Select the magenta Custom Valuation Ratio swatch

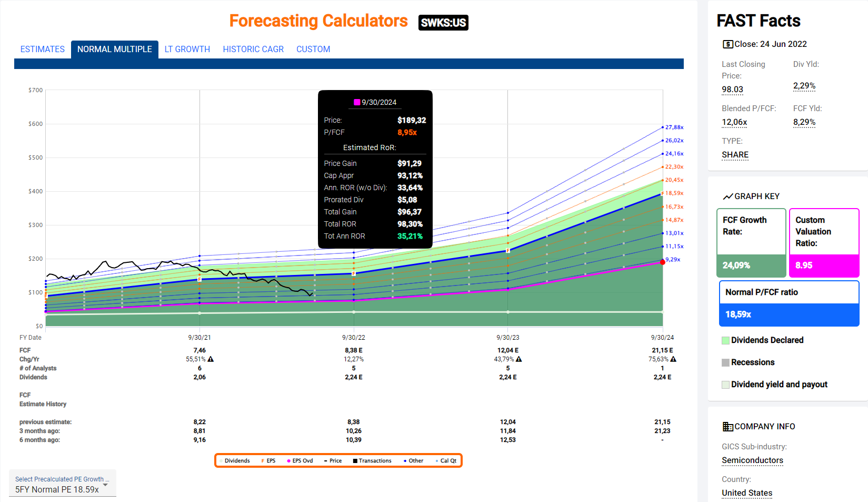(824, 265)
